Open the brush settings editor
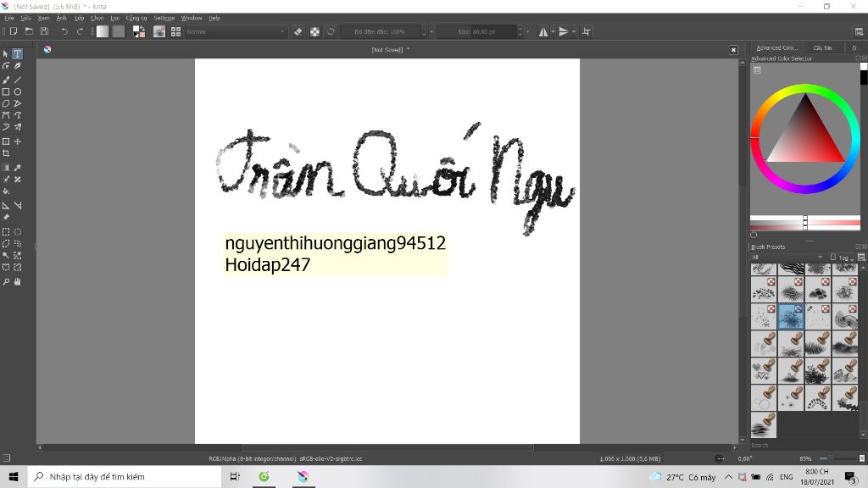 pos(159,31)
